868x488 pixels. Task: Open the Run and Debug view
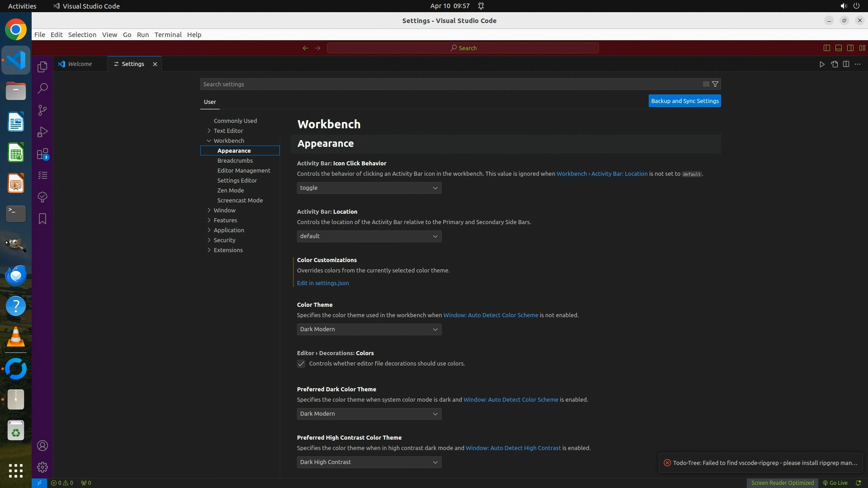42,132
